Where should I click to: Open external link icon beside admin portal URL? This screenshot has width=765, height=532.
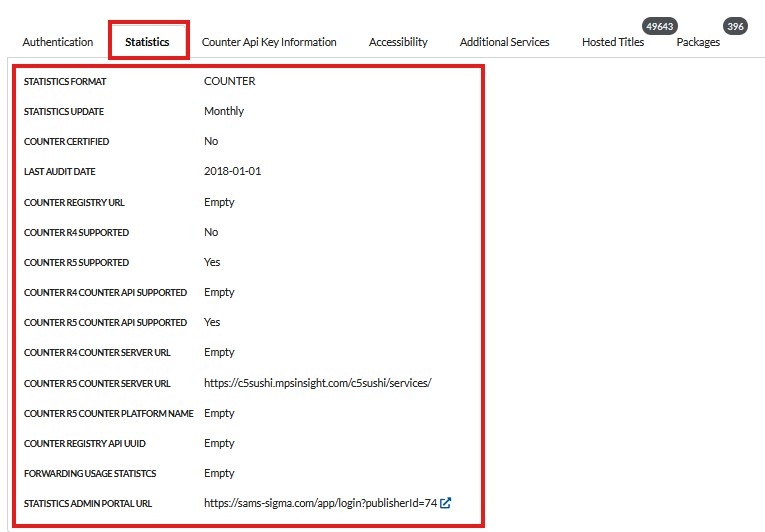(446, 503)
